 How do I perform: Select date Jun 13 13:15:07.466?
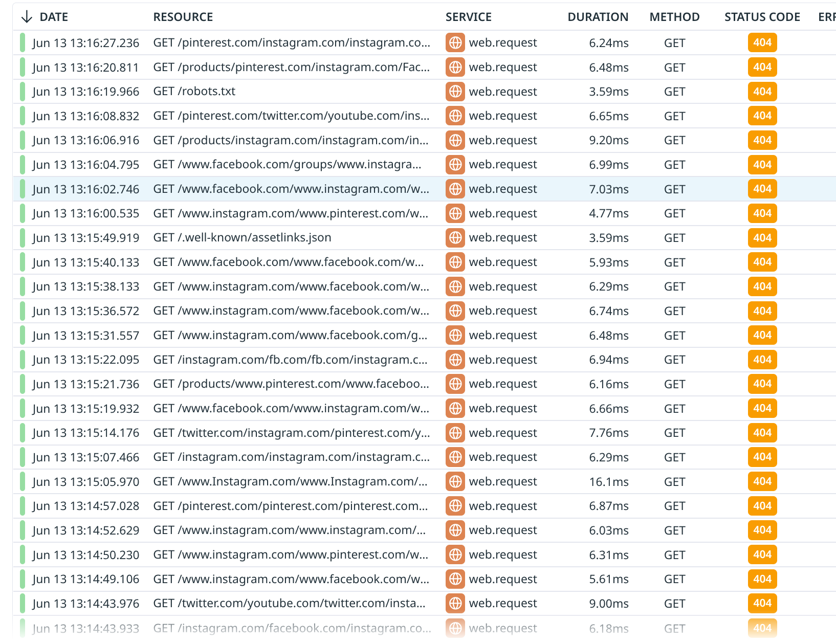click(x=86, y=457)
